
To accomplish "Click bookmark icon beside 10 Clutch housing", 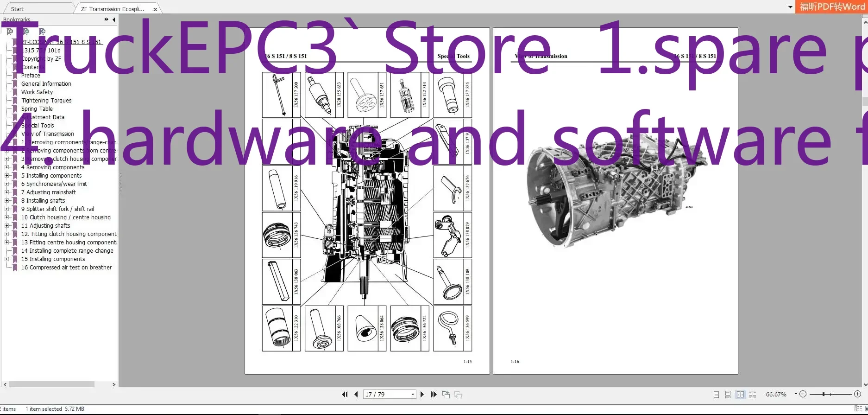I will pos(15,217).
